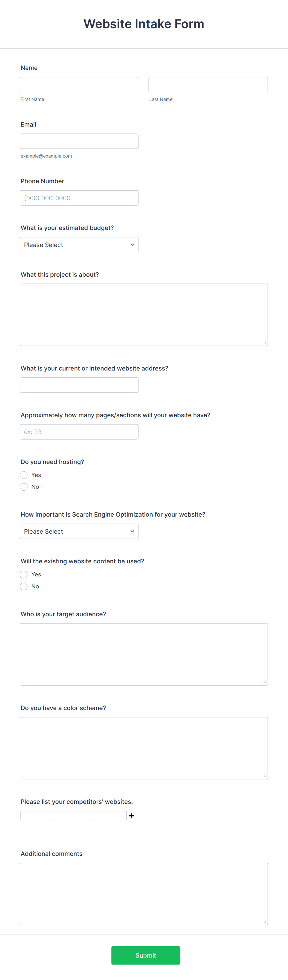The height and width of the screenshot is (980, 288).
Task: Open the estimated budget dropdown
Action: 79,245
